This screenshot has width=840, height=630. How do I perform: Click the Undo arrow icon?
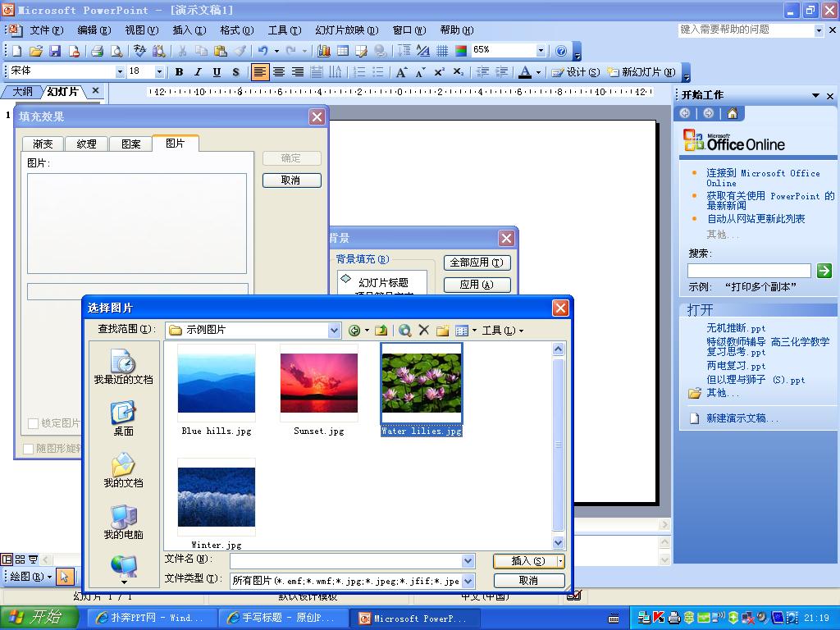262,51
